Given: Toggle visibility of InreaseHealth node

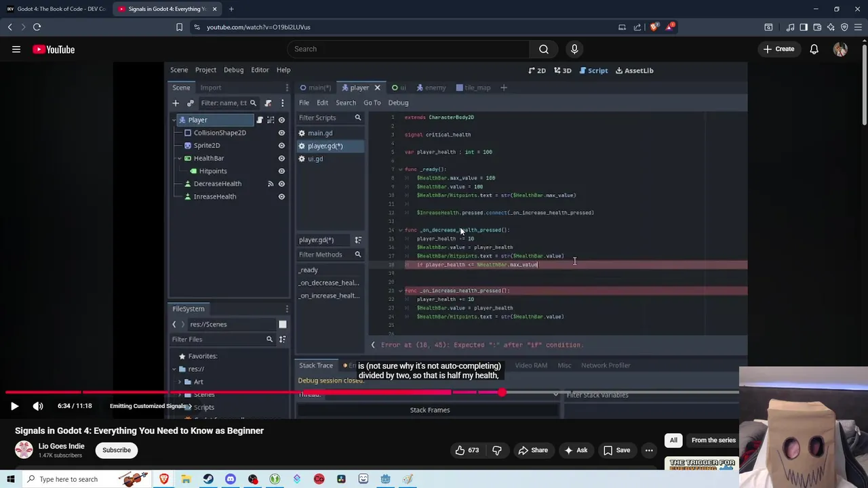Looking at the screenshot, I should click(x=281, y=197).
